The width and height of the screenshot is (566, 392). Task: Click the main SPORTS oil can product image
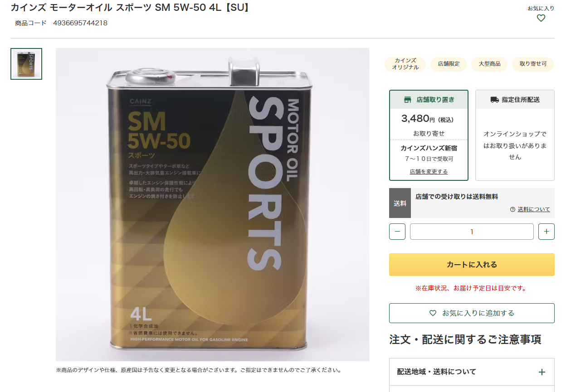(212, 204)
